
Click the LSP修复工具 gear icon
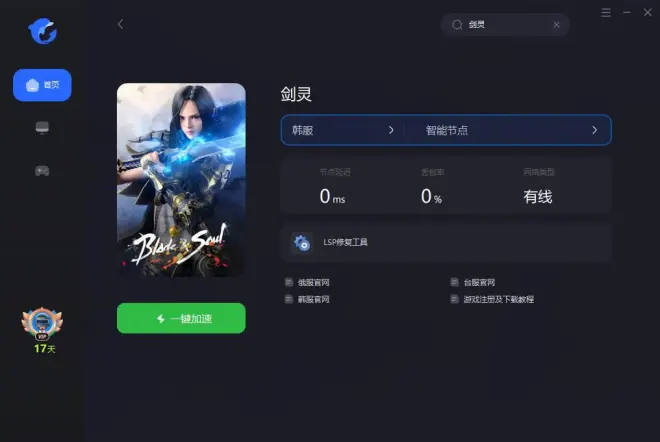pyautogui.click(x=302, y=243)
